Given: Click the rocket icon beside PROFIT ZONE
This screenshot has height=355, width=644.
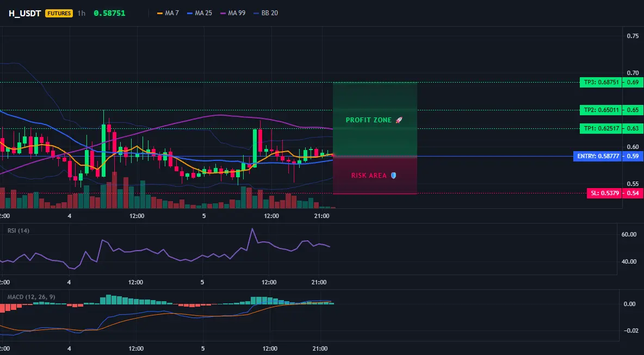Looking at the screenshot, I should [x=399, y=120].
